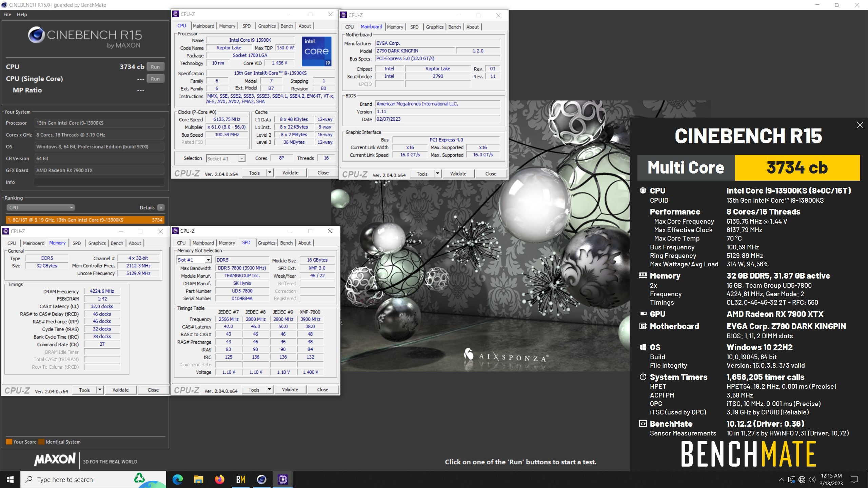The width and height of the screenshot is (868, 488).
Task: Open BenchMate taskbar icon
Action: pyautogui.click(x=240, y=479)
